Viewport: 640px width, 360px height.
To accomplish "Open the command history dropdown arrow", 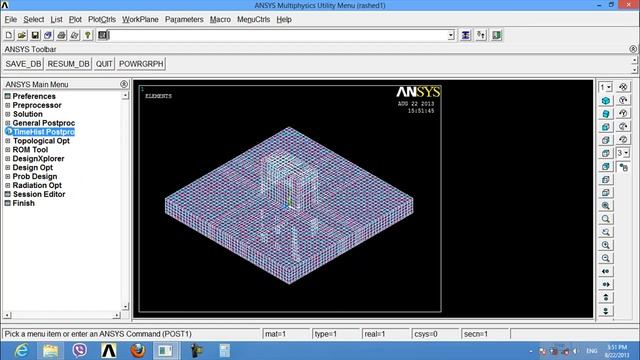I will (x=451, y=35).
